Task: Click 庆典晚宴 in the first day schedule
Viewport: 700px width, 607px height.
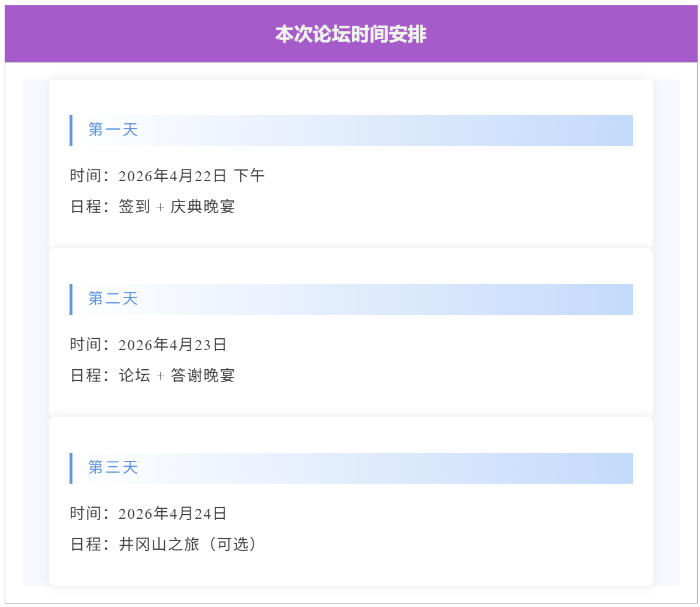Action: pyautogui.click(x=203, y=207)
